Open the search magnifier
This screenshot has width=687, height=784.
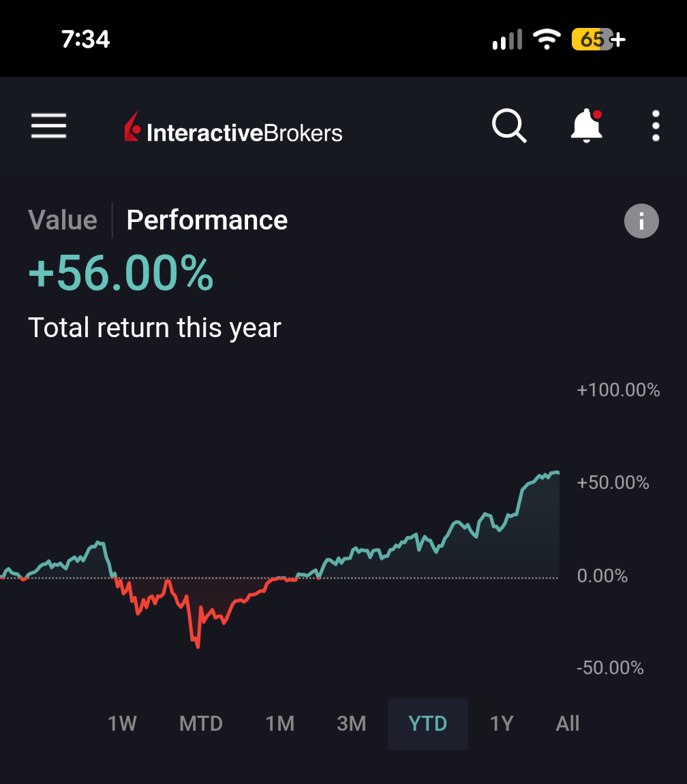click(x=509, y=126)
